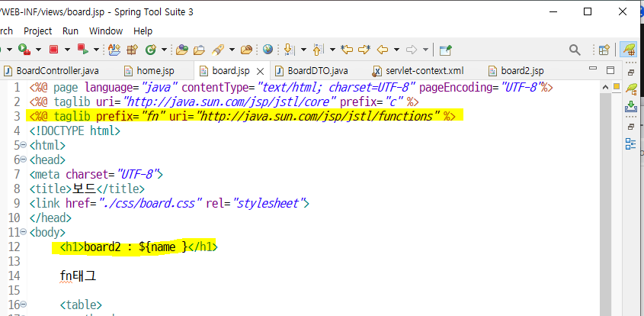Viewport: 644px width, 316px height.
Task: Close the board.jsp tab with its X
Action: pyautogui.click(x=260, y=72)
